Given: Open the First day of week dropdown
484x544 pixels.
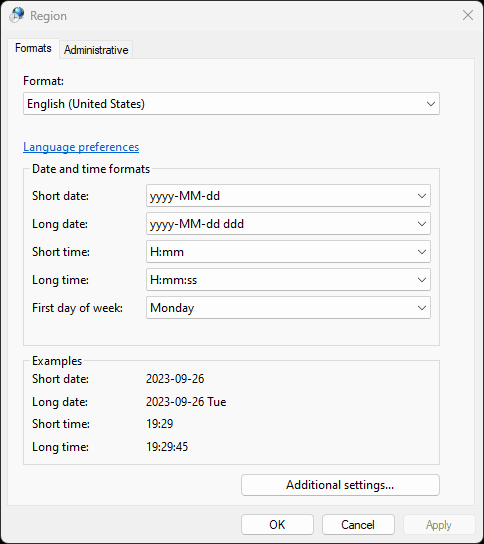Looking at the screenshot, I should tap(288, 307).
